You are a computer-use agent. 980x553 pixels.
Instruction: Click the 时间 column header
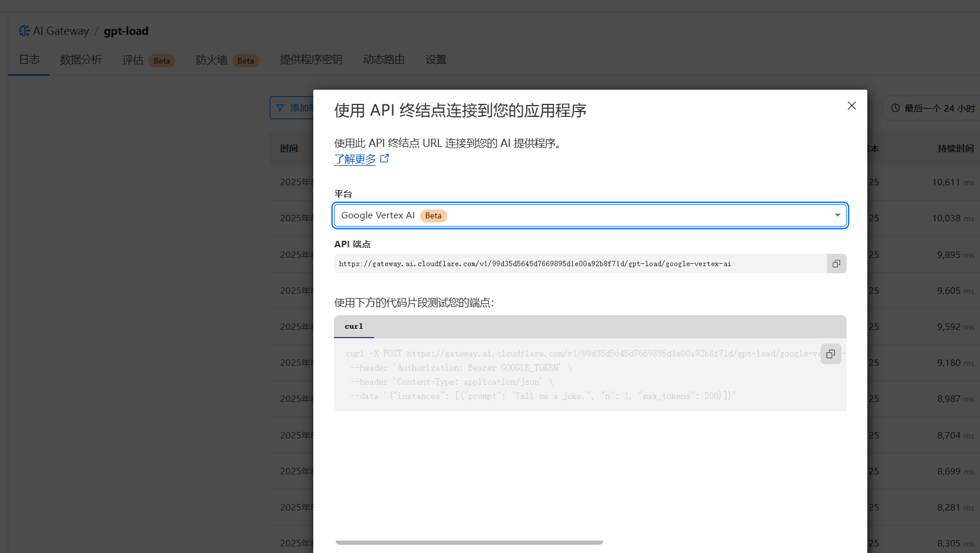[x=289, y=149]
